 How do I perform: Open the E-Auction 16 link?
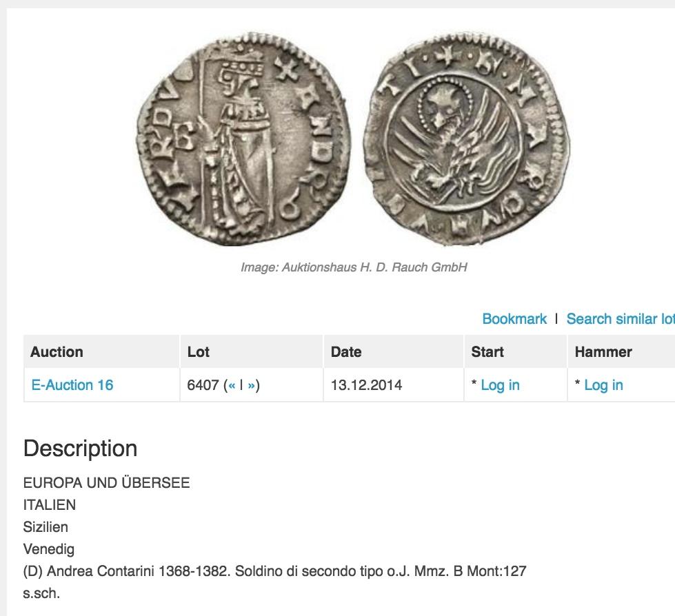(72, 385)
